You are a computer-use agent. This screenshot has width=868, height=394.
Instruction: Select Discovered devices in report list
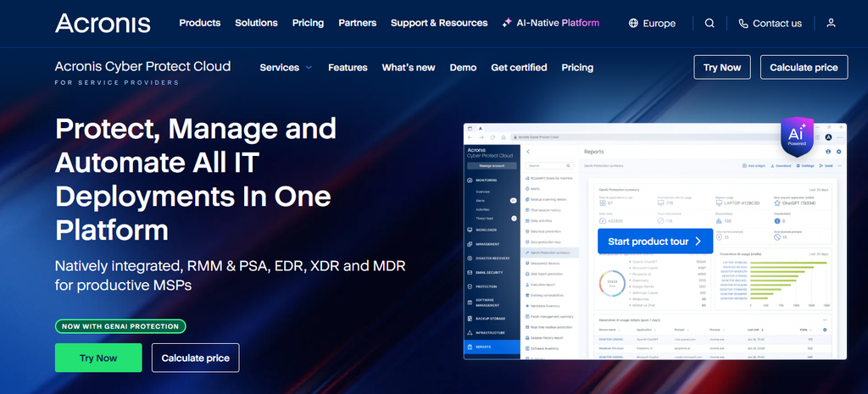tap(542, 264)
